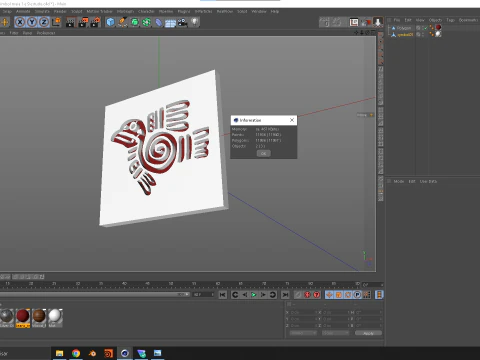Click Apply in the coordinates panel
The height and width of the screenshot is (360, 480).
(368, 333)
